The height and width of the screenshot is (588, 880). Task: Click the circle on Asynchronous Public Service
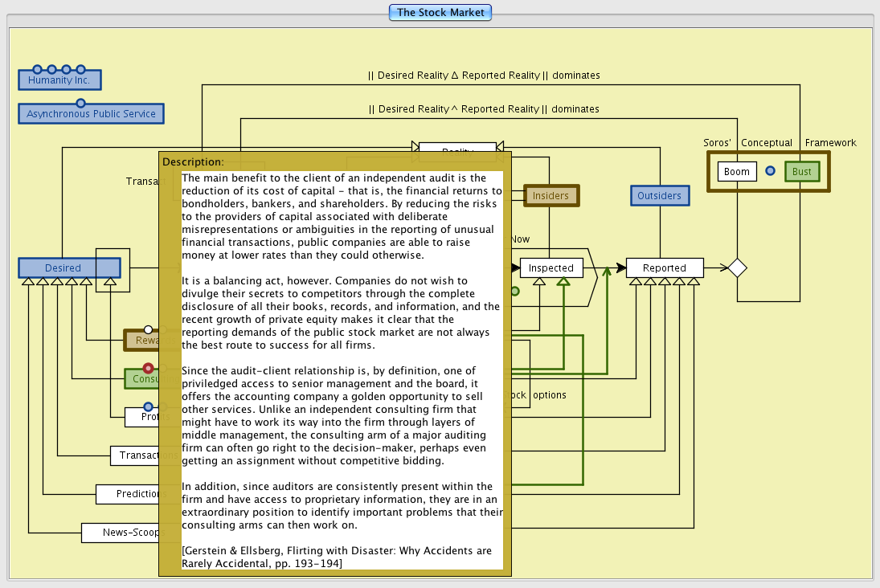80,103
